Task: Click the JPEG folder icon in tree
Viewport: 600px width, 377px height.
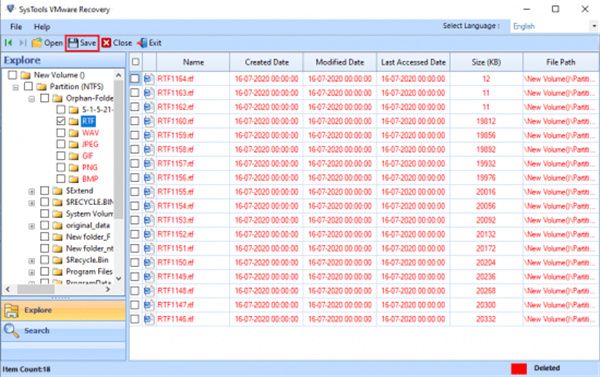Action: click(73, 145)
